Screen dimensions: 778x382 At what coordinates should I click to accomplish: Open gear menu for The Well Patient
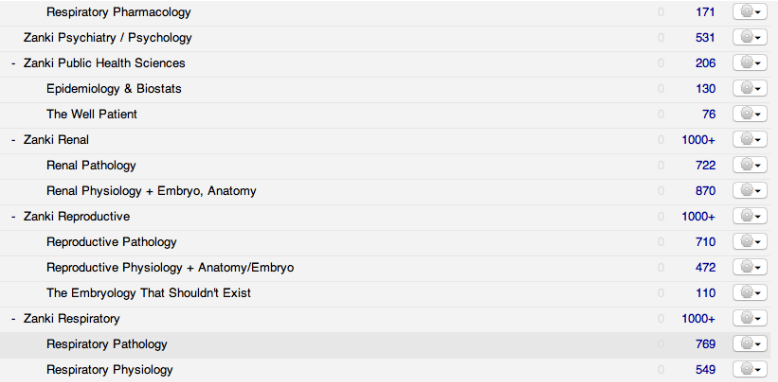[750, 114]
